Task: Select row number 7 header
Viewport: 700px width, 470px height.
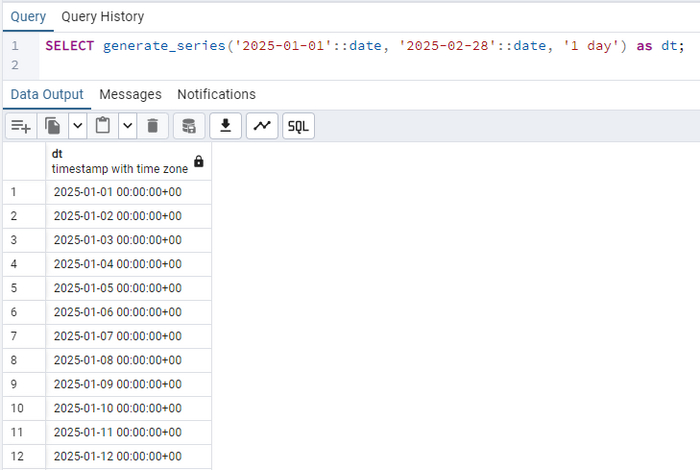Action: click(x=24, y=337)
